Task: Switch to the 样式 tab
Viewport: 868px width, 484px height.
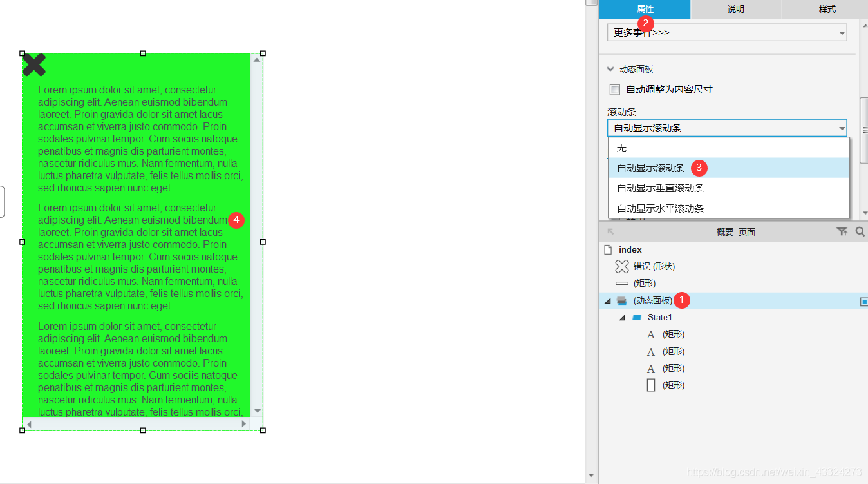Action: [x=826, y=10]
